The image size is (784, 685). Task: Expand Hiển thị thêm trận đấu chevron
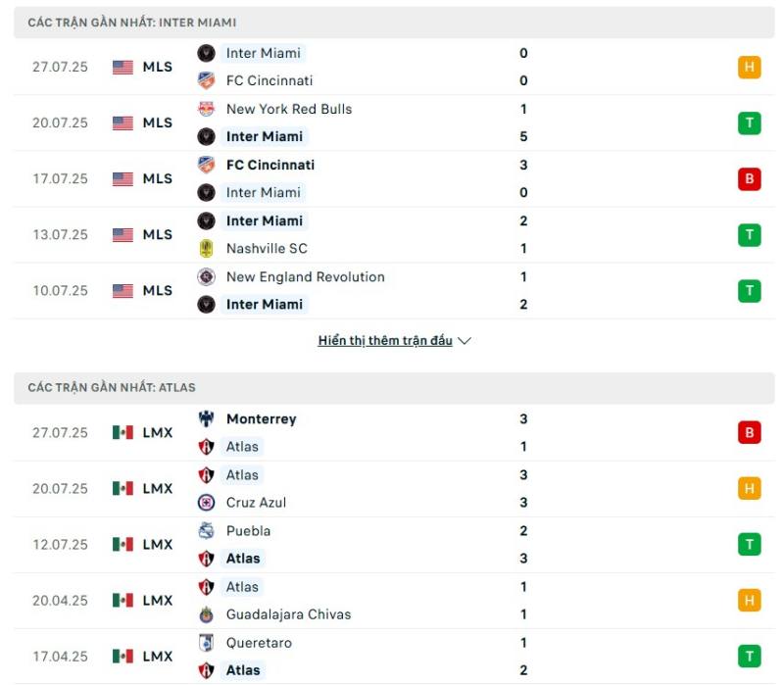(465, 341)
